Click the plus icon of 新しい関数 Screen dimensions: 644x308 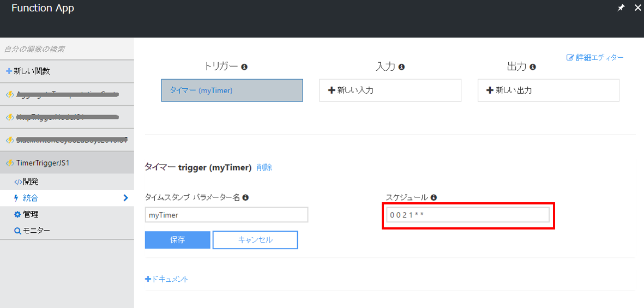(x=9, y=71)
